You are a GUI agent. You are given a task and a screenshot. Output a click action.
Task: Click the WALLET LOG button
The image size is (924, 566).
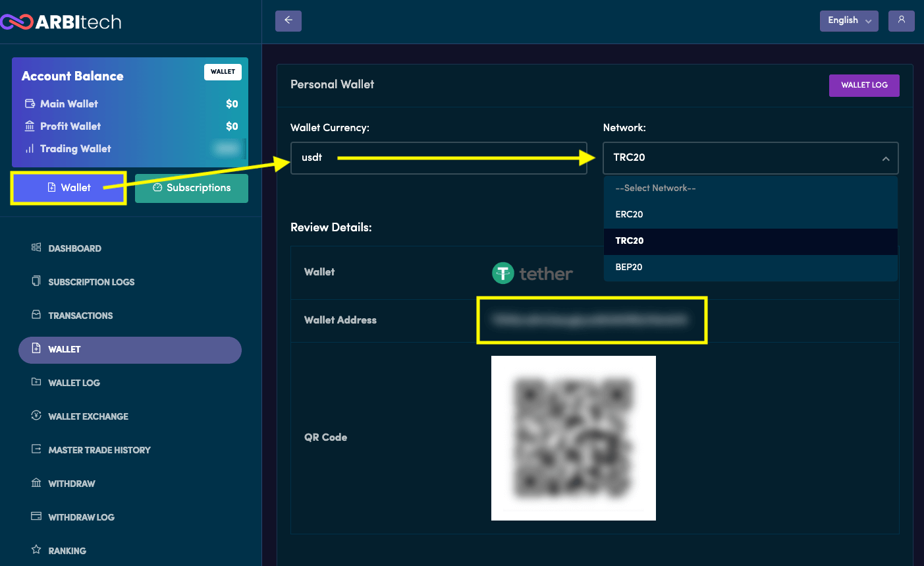tap(863, 85)
